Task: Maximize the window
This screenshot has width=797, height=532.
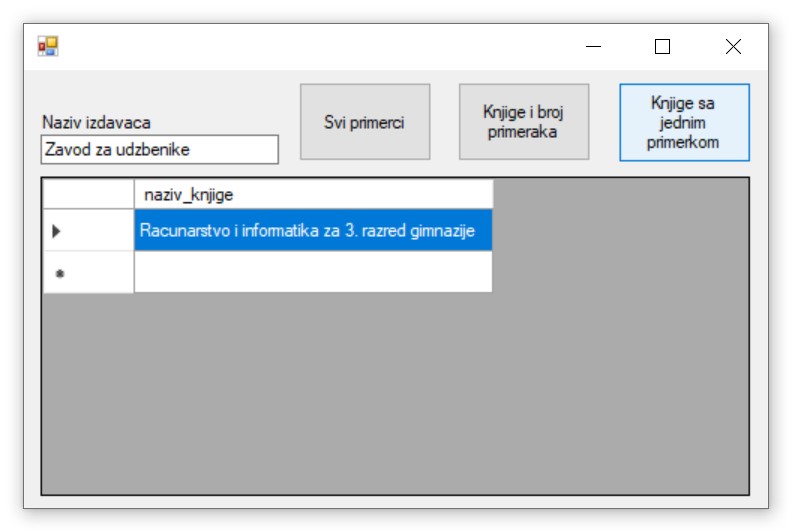Action: click(662, 46)
